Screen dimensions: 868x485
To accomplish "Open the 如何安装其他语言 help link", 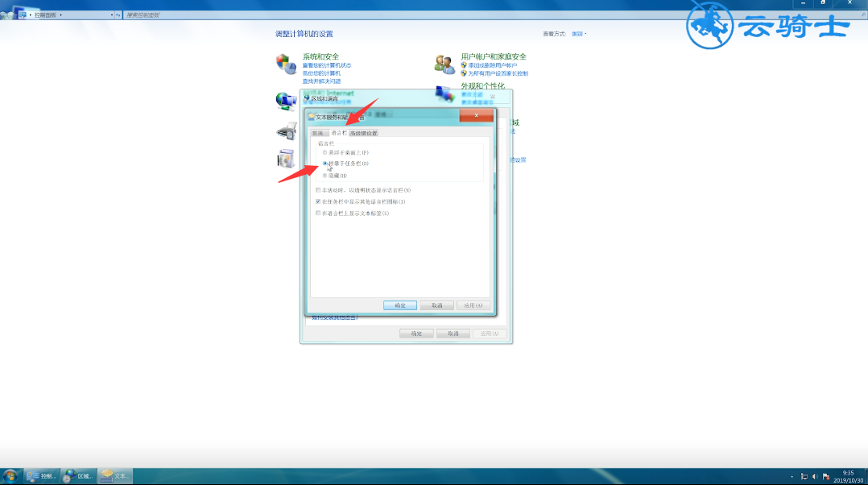I will [x=335, y=317].
